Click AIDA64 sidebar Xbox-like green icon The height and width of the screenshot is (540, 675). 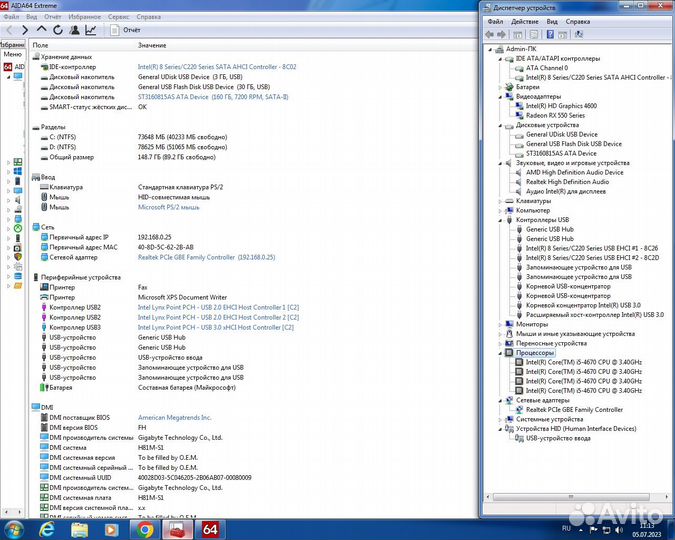tap(18, 228)
